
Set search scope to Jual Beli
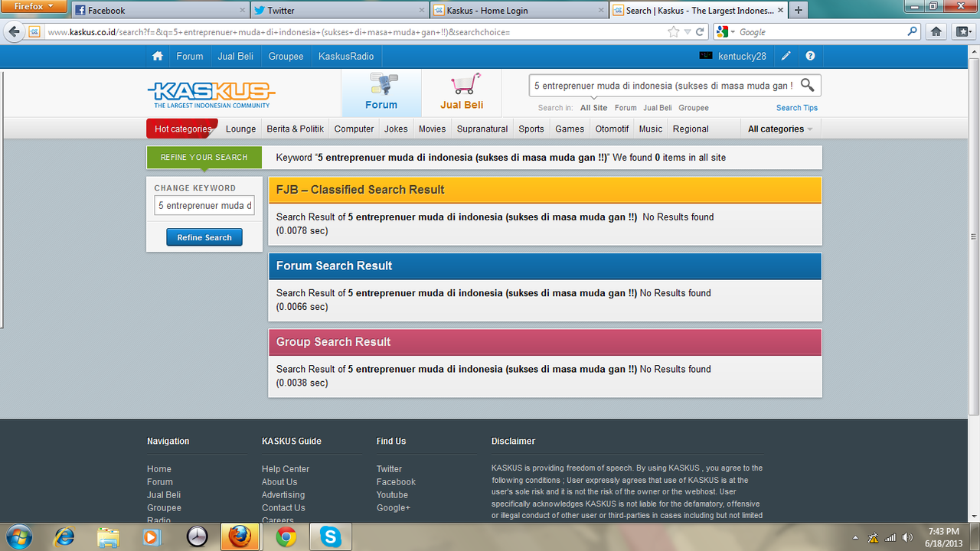point(658,108)
